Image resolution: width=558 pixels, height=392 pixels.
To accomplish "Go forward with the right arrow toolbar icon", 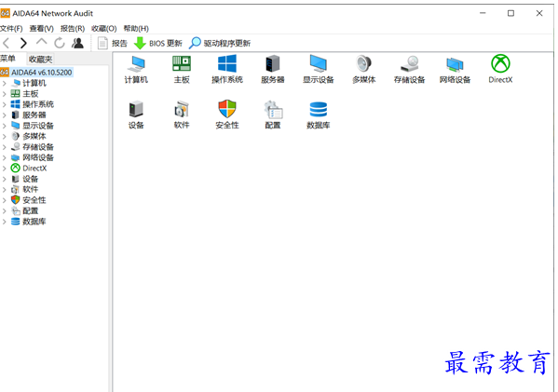I will [x=23, y=43].
